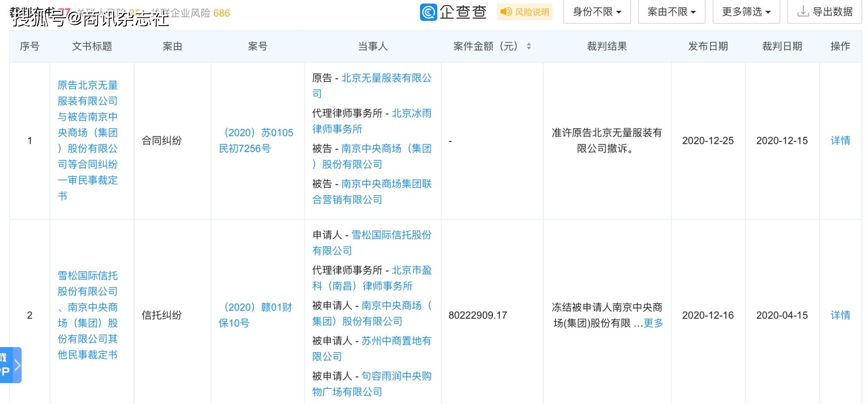Click the 企查查 logo icon
The image size is (868, 404).
click(x=428, y=12)
